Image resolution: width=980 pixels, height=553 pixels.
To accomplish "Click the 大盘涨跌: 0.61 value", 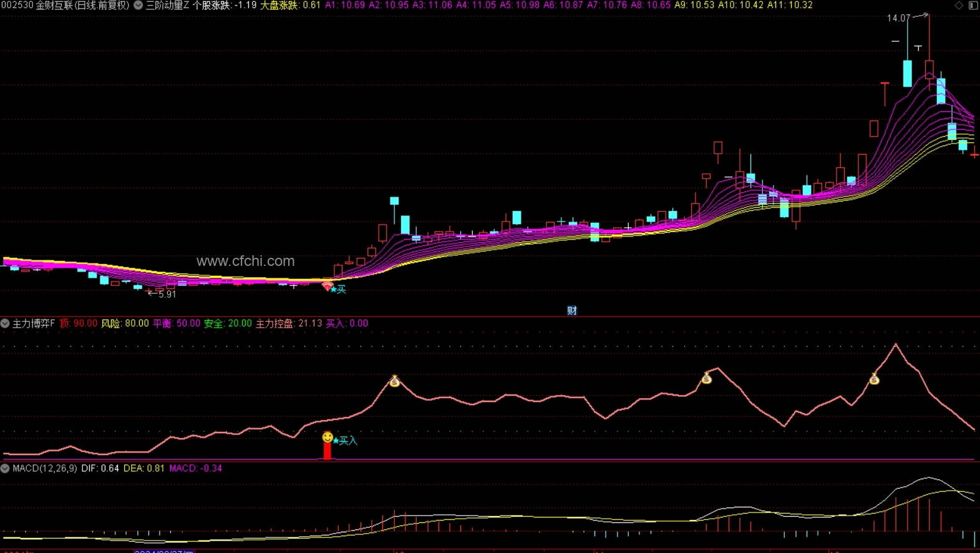I will click(290, 5).
